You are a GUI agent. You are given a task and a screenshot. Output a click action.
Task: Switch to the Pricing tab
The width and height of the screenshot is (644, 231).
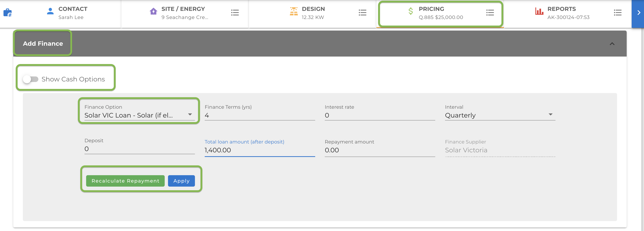click(x=440, y=14)
